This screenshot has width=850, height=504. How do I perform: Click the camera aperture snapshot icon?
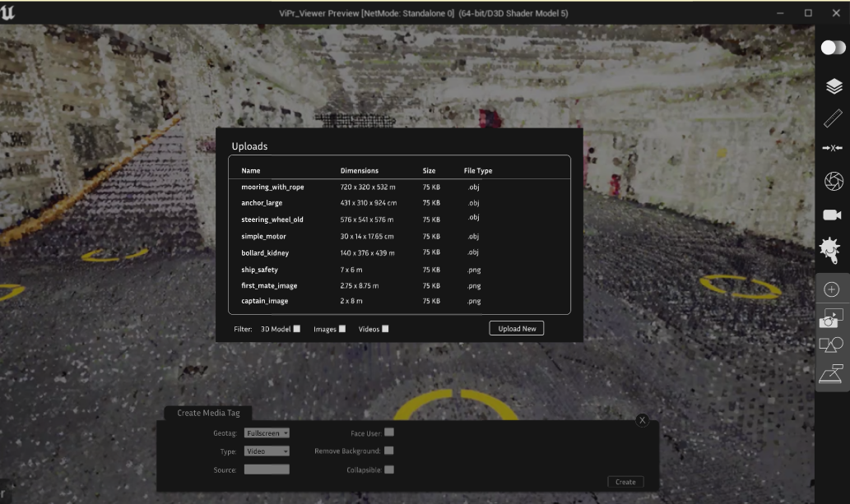(x=834, y=181)
